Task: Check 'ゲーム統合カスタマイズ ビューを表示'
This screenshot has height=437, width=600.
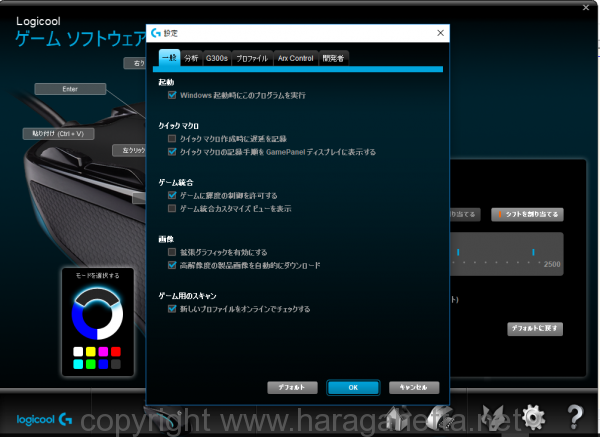Action: click(x=172, y=208)
